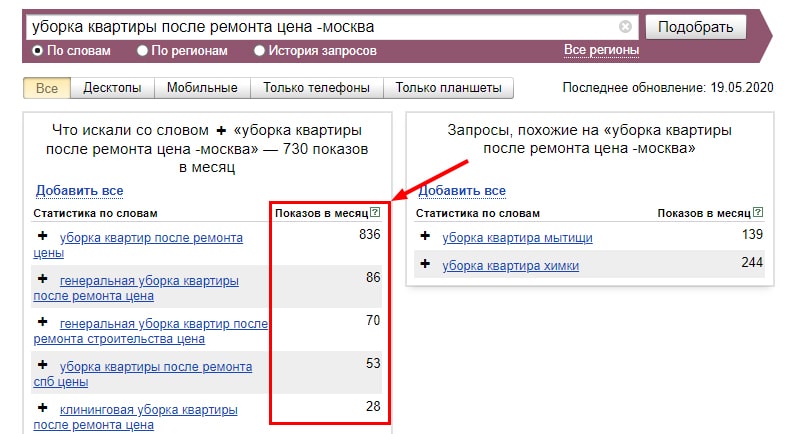The width and height of the screenshot is (800, 434).
Task: Select 'По регионам' radio button
Action: [x=142, y=51]
